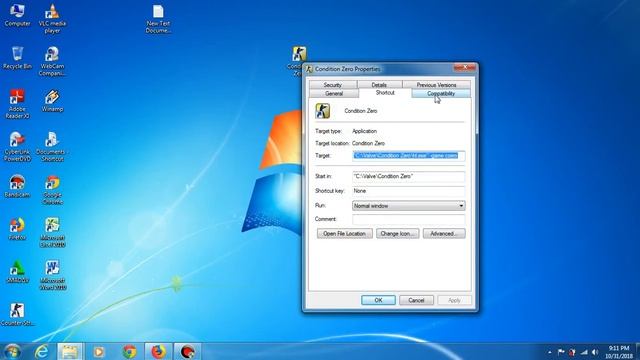
Task: Select the Winamp desktop shortcut
Action: point(52,101)
